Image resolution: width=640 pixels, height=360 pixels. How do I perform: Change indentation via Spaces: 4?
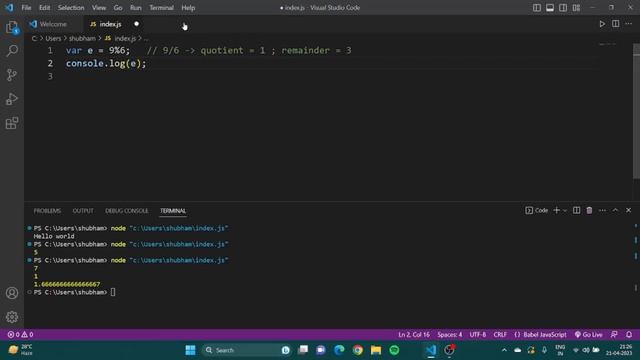point(450,335)
